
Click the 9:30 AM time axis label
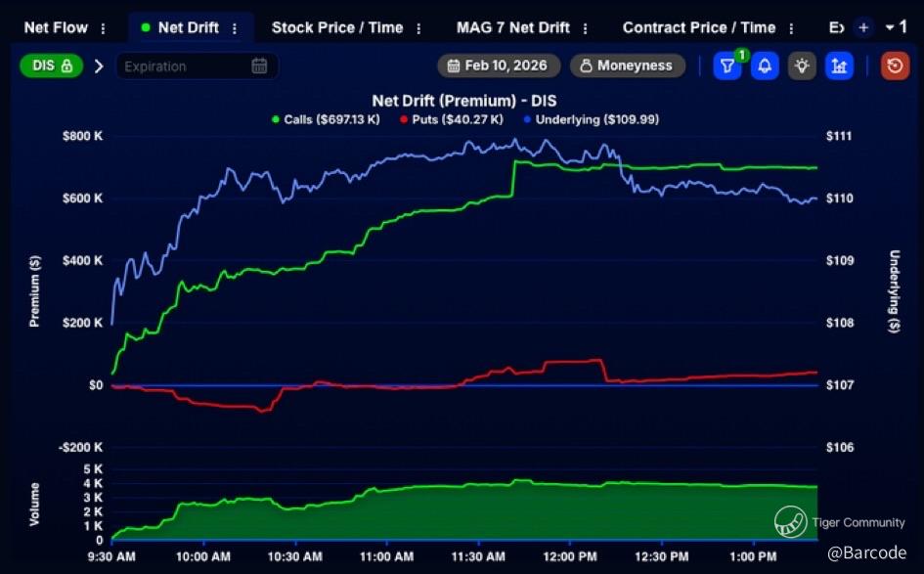pos(111,556)
